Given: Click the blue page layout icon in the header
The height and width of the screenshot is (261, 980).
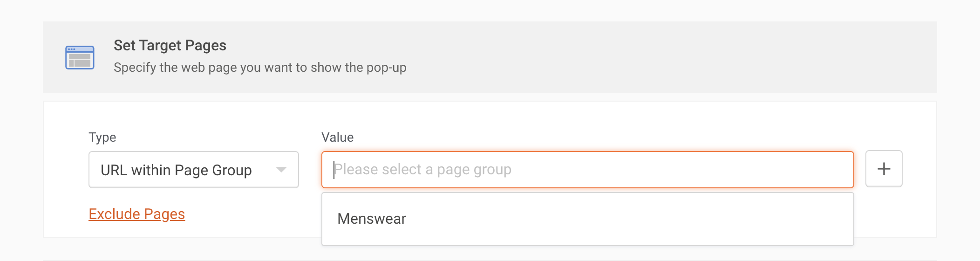Looking at the screenshot, I should tap(80, 57).
